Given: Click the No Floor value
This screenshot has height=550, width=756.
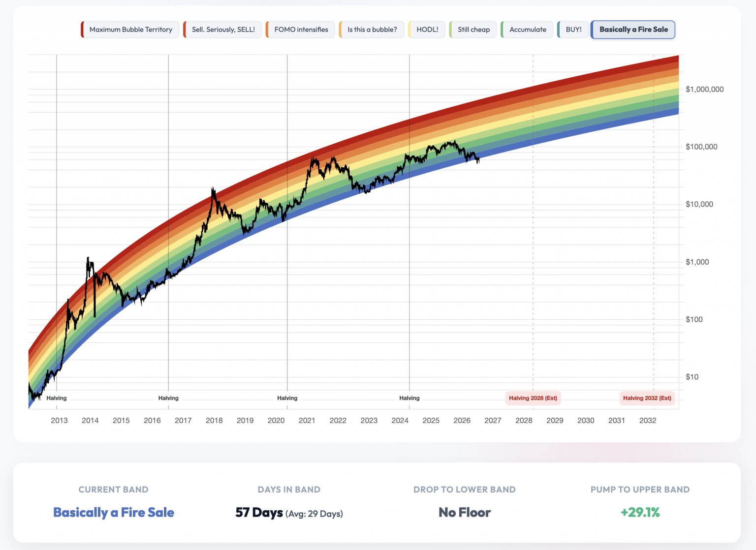Looking at the screenshot, I should [x=465, y=513].
